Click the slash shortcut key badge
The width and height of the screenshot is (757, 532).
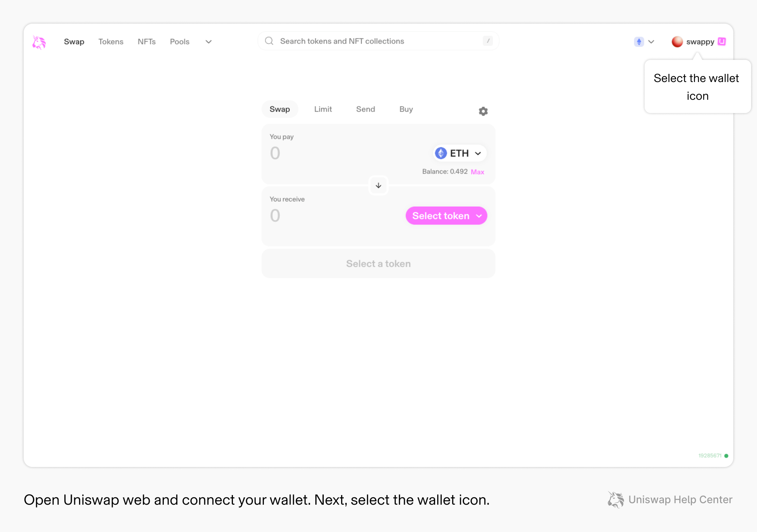(x=488, y=41)
